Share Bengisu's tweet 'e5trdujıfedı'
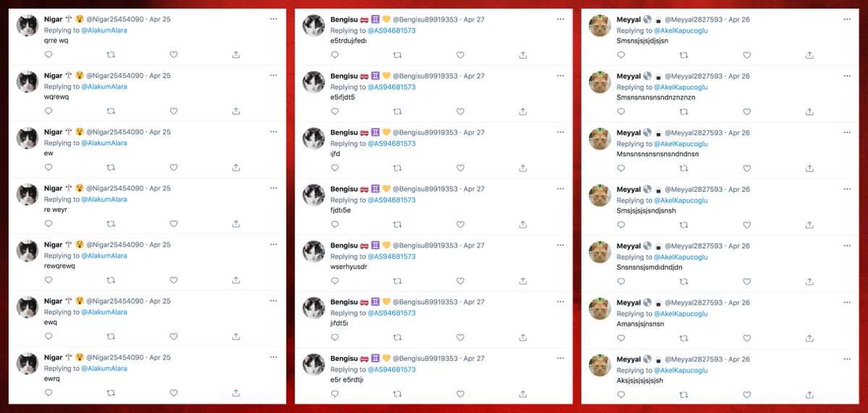Viewport: 868px width, 413px height. (x=522, y=55)
